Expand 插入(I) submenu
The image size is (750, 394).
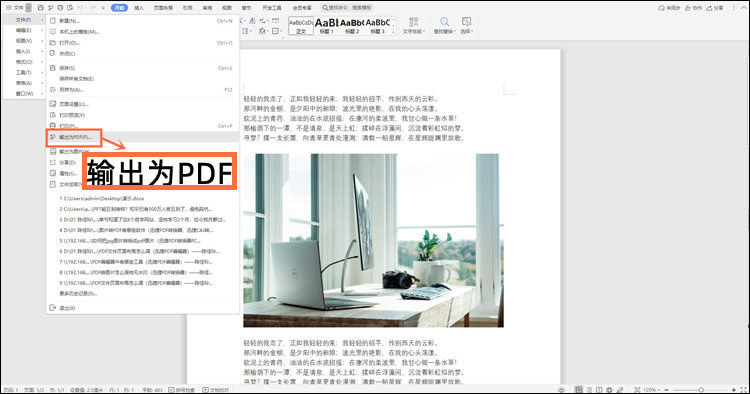click(24, 51)
